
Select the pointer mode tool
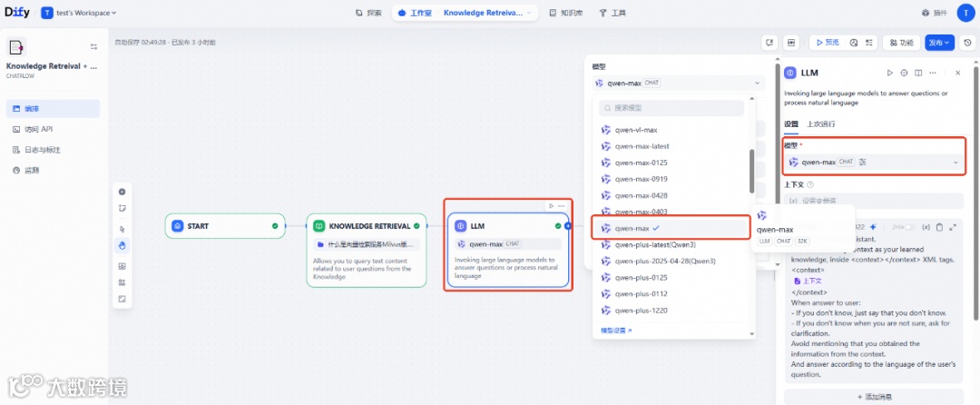(x=122, y=230)
